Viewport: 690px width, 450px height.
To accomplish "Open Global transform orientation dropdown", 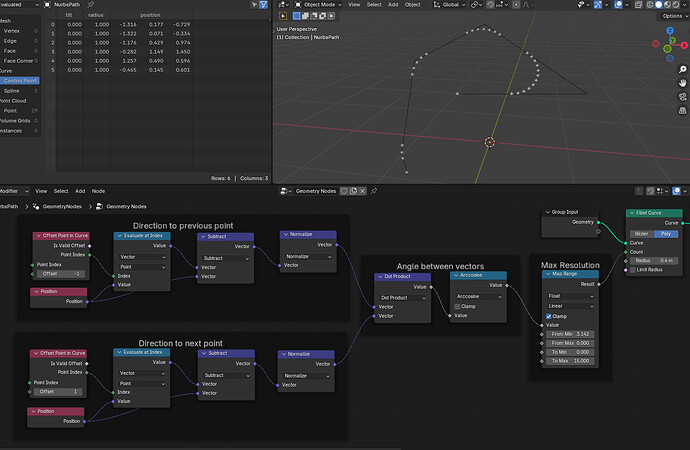I will pyautogui.click(x=449, y=4).
